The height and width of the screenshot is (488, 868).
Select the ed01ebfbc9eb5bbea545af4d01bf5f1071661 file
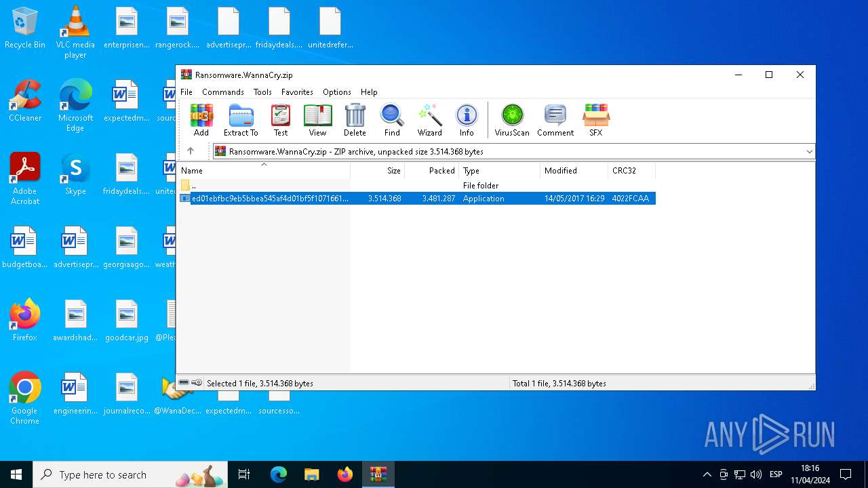(x=416, y=199)
